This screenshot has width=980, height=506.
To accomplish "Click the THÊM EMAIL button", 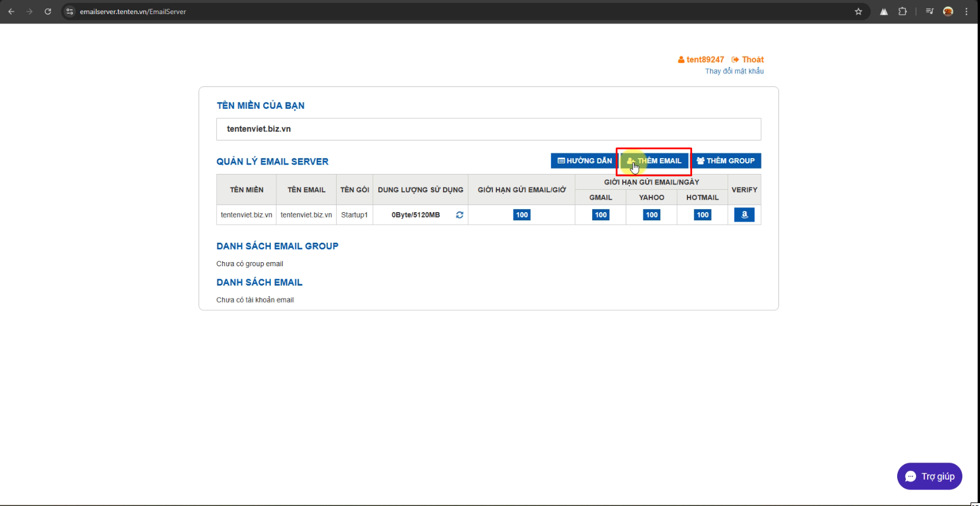I will 655,160.
